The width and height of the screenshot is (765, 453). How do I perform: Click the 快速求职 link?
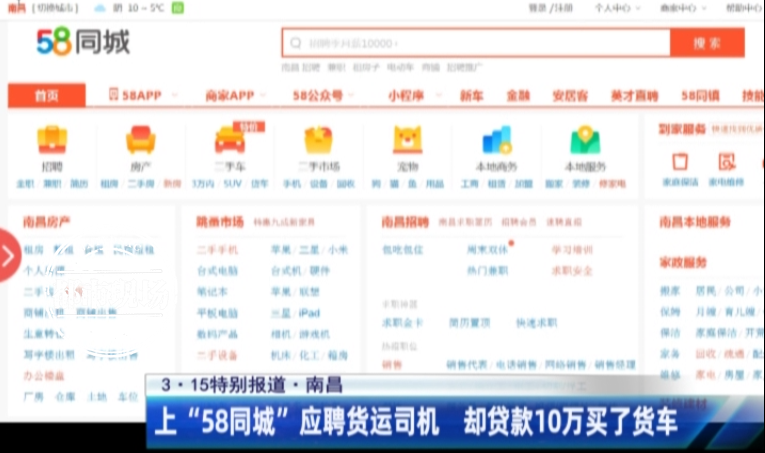click(537, 323)
